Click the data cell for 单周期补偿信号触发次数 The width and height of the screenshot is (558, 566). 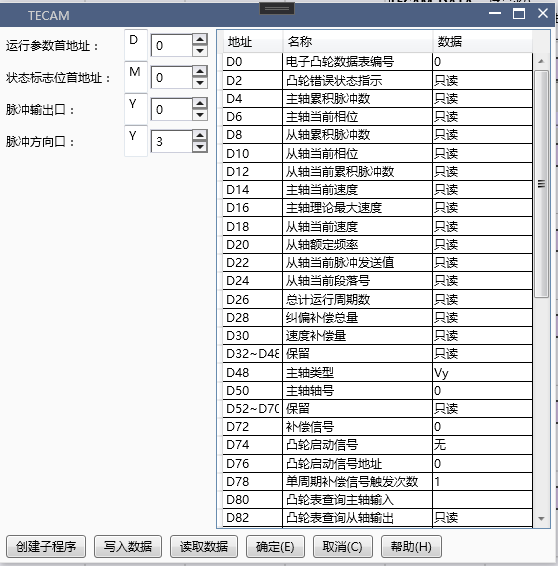point(482,481)
